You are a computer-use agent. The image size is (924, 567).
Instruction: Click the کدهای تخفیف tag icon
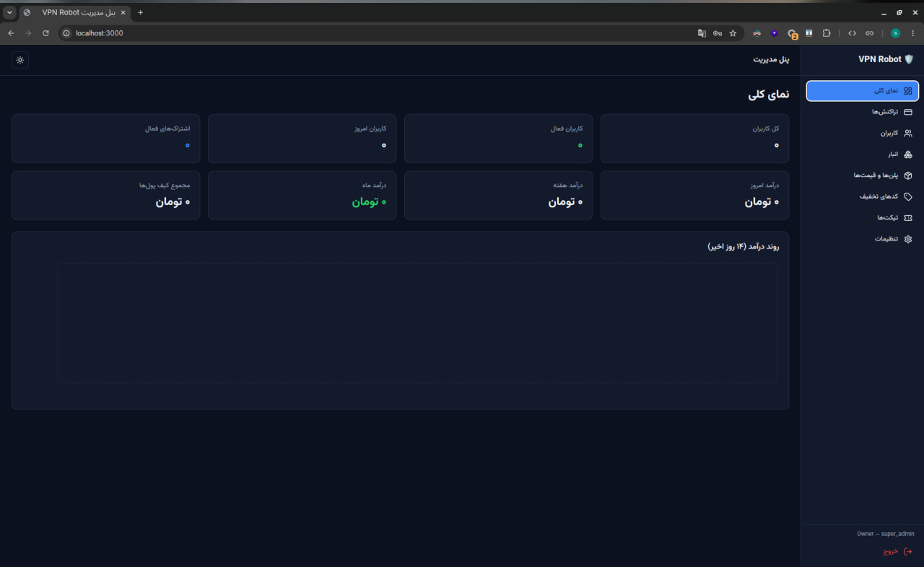click(x=908, y=196)
